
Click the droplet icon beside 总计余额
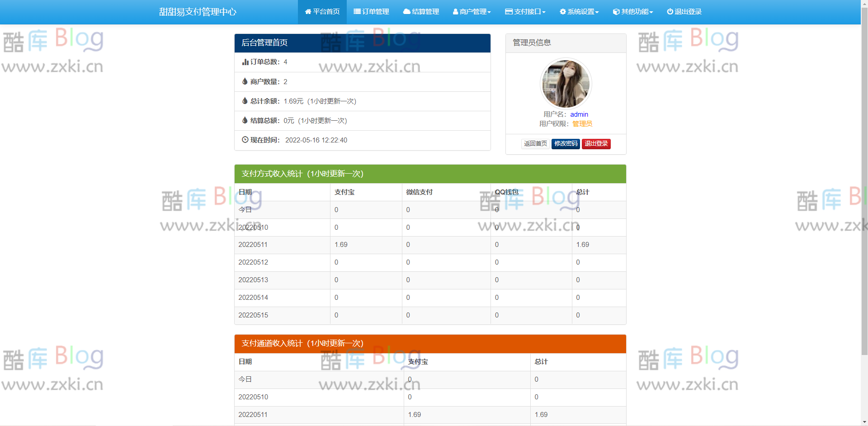(245, 101)
